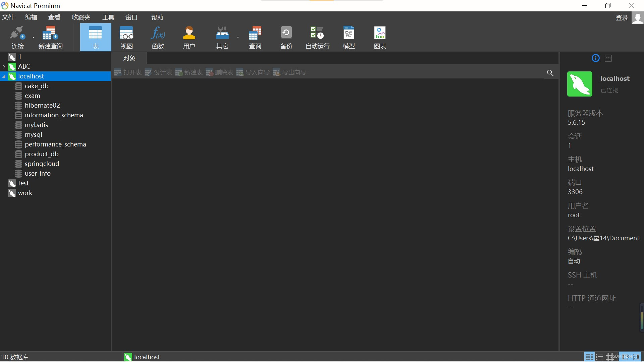Open the 工具 (Tools) menu

(x=108, y=17)
